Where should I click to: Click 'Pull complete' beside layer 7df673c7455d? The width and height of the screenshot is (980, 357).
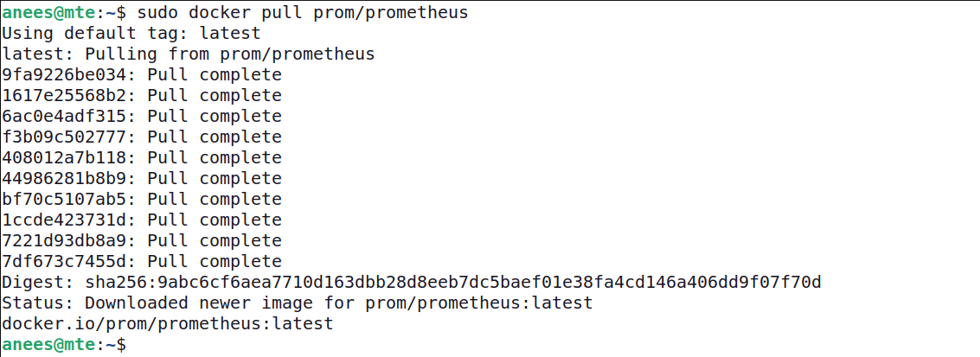tap(215, 261)
